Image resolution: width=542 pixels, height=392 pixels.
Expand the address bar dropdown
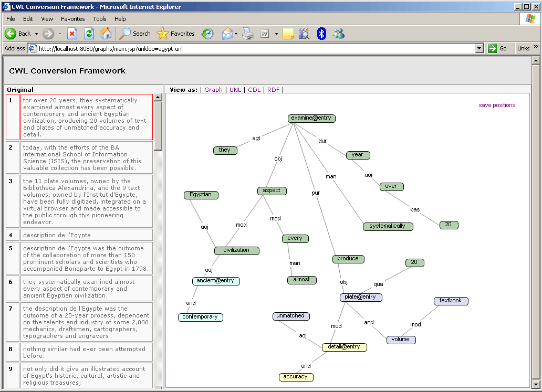click(x=479, y=48)
